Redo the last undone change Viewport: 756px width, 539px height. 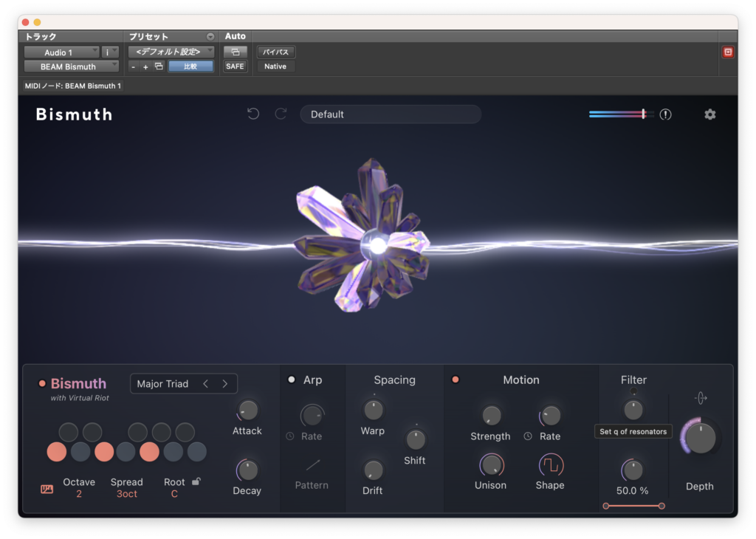[281, 114]
